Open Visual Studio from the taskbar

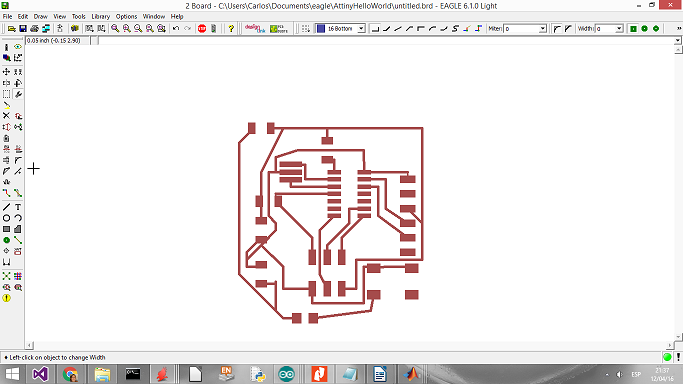coord(40,374)
